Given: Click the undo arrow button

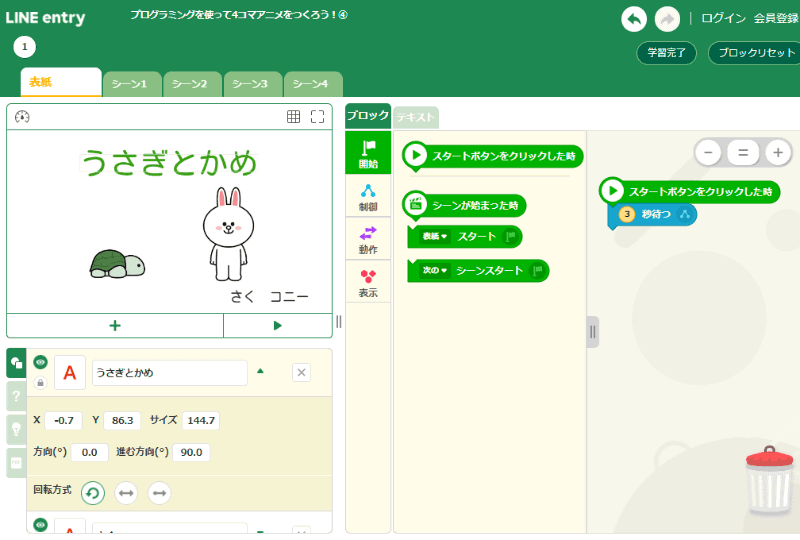Looking at the screenshot, I should [x=634, y=19].
